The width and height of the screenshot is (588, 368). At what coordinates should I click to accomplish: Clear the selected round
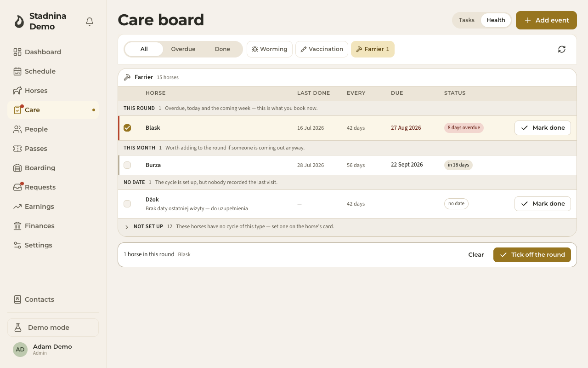[x=476, y=255]
